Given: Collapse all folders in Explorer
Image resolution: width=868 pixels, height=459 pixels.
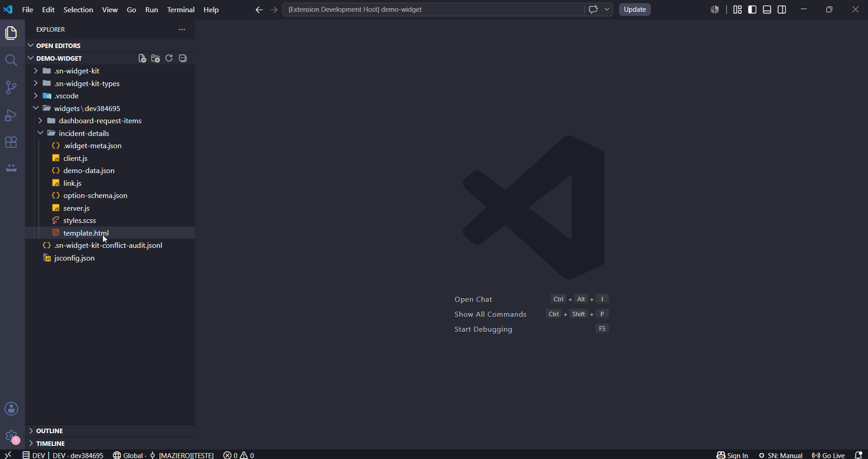Looking at the screenshot, I should tap(183, 58).
